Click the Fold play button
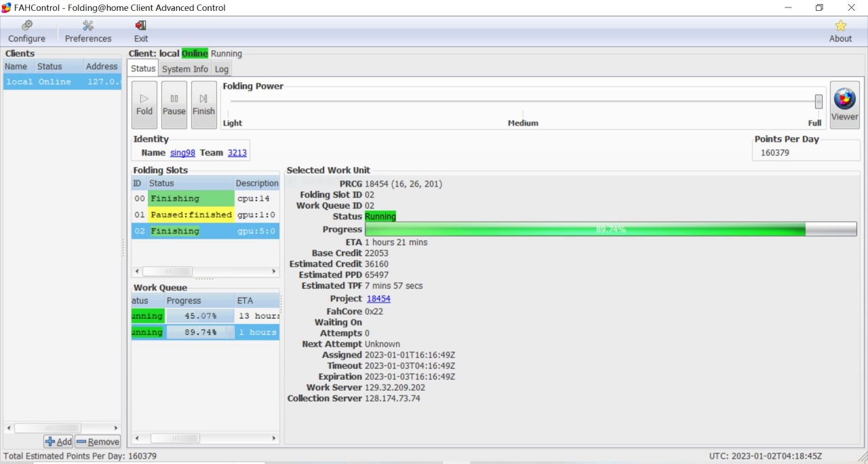 pyautogui.click(x=144, y=105)
